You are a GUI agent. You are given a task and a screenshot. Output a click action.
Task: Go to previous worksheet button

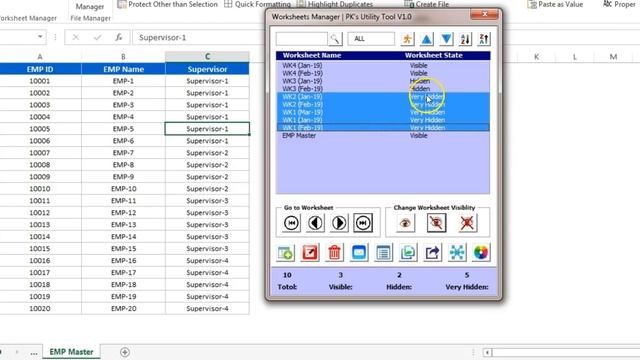(x=316, y=223)
